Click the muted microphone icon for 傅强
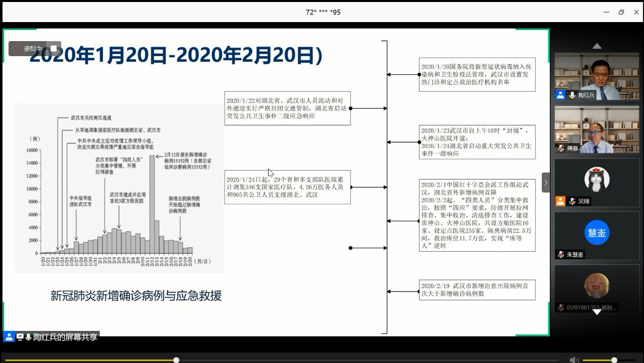 [561, 148]
